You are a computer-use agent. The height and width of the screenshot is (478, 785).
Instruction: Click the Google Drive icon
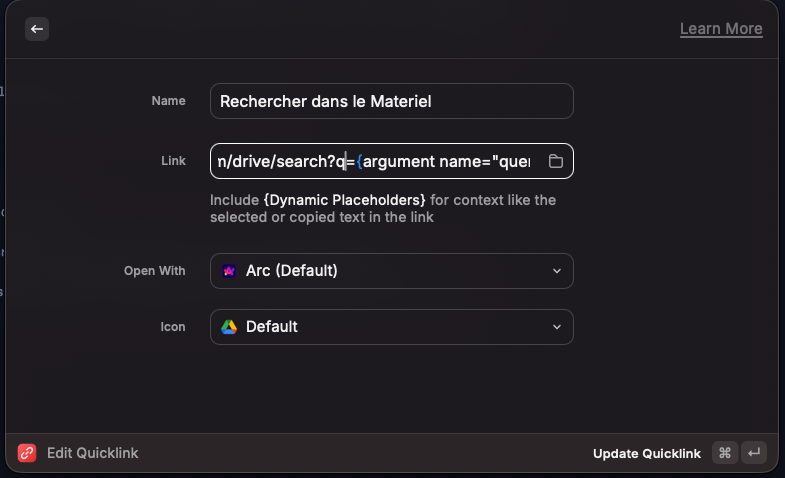tap(229, 327)
